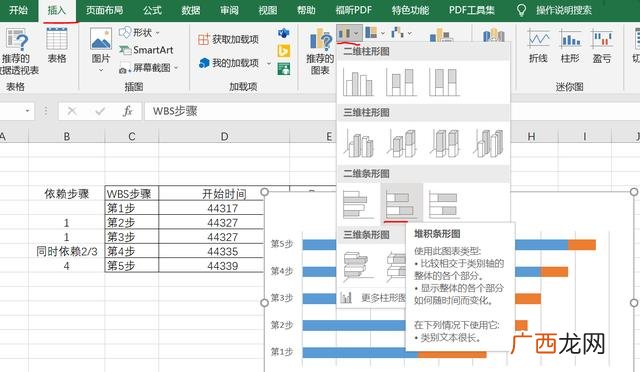The image size is (640, 372).
Task: Select the cell containing 依赖步骤
Action: 67,194
